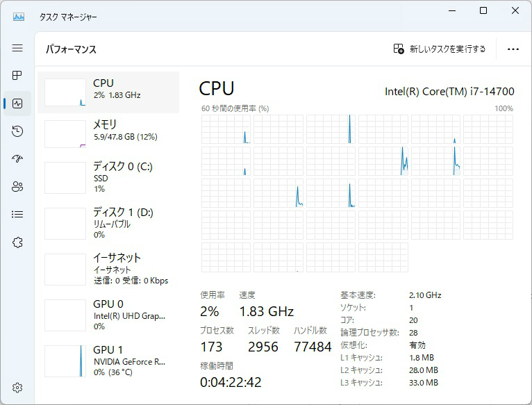Go to the Users page icon
The image size is (532, 405).
(17, 187)
